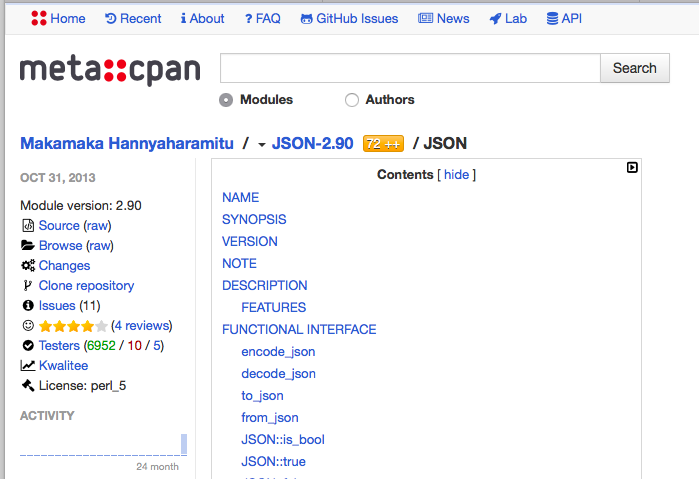This screenshot has height=479, width=699.
Task: Open the Testers link
Action: 59,346
